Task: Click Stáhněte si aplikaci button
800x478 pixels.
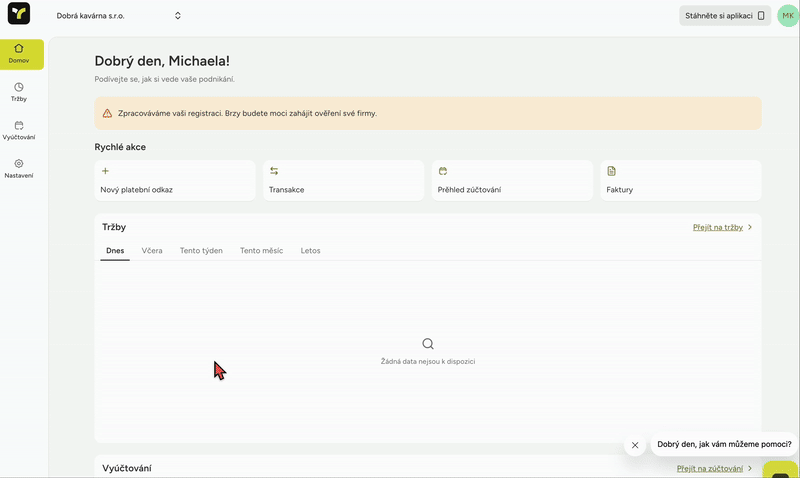Action: tap(724, 16)
